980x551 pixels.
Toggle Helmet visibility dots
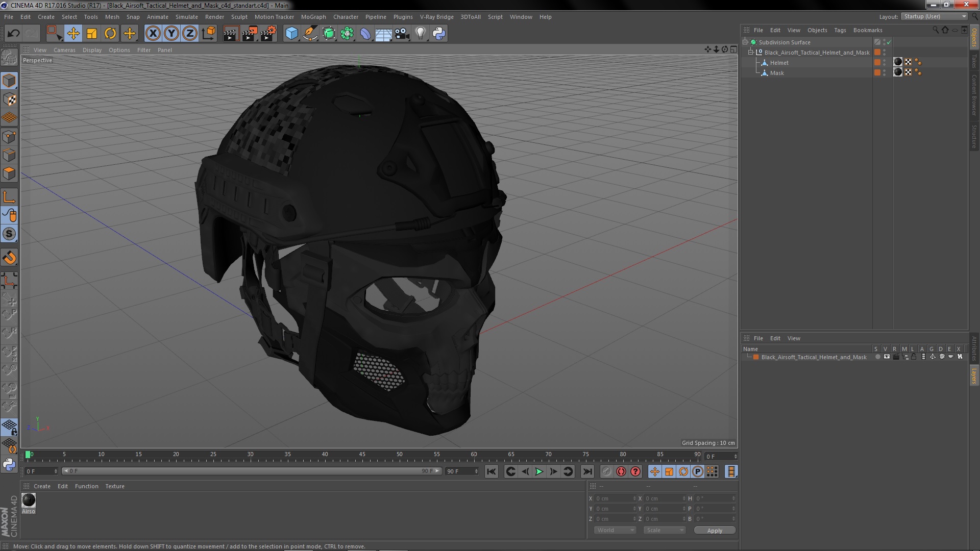point(884,62)
